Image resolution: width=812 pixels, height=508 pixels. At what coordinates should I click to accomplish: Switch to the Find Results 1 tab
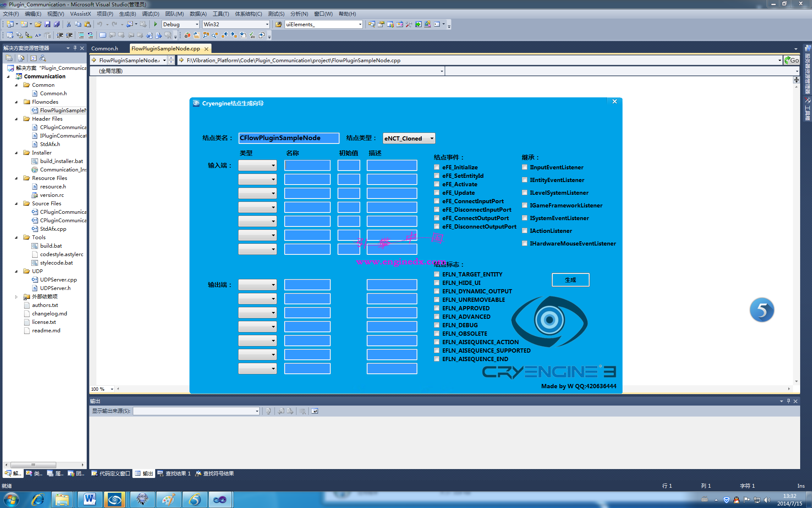coord(174,474)
